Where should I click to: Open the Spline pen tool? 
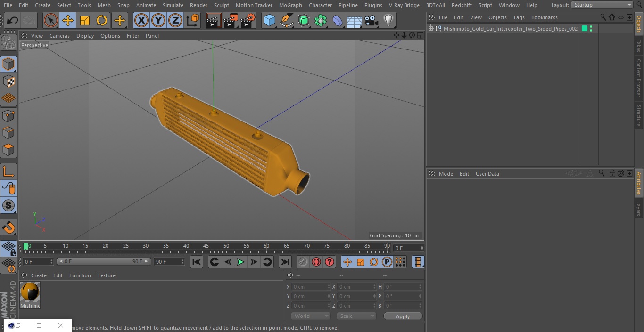point(286,20)
